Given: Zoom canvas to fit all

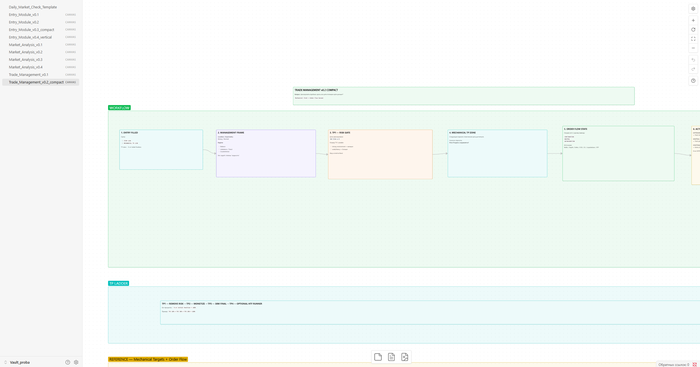Looking at the screenshot, I should pyautogui.click(x=693, y=39).
